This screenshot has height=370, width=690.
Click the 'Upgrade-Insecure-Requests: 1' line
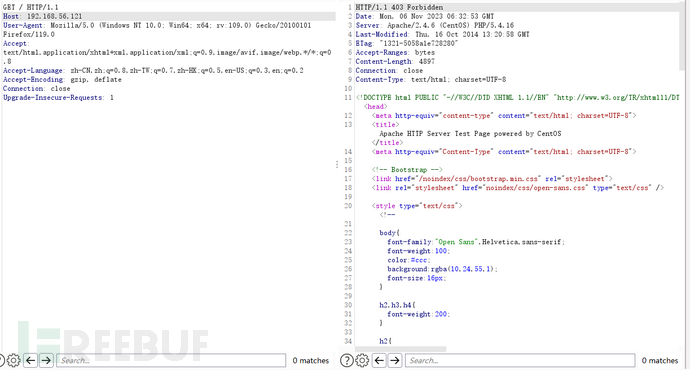point(58,98)
